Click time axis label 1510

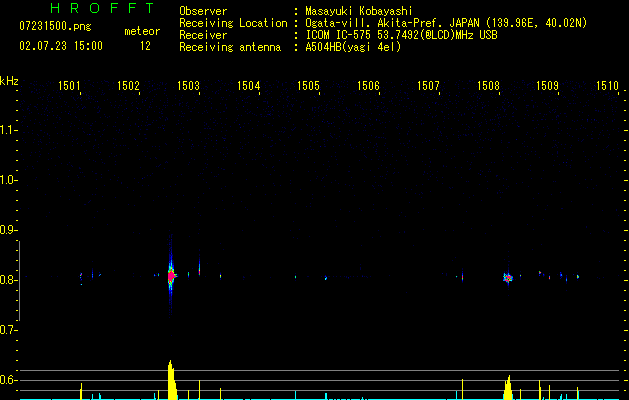tap(607, 85)
